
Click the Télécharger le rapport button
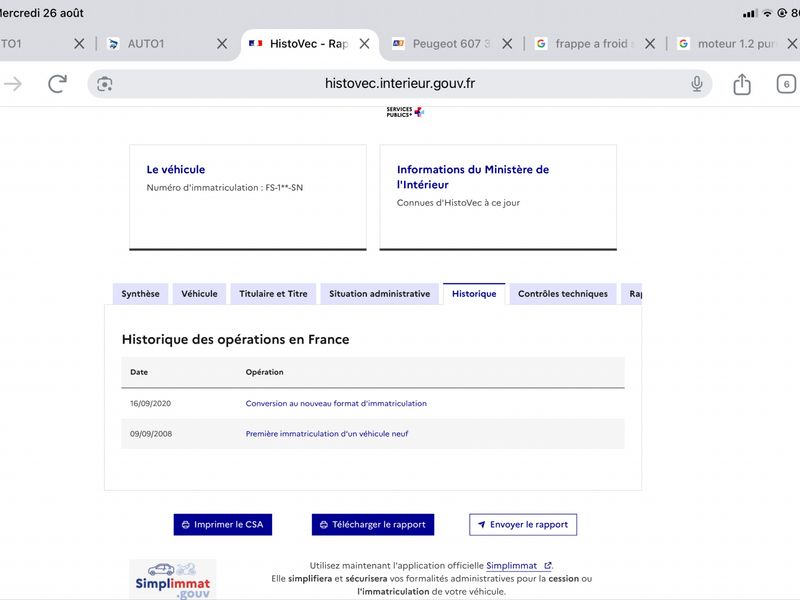[x=372, y=524]
